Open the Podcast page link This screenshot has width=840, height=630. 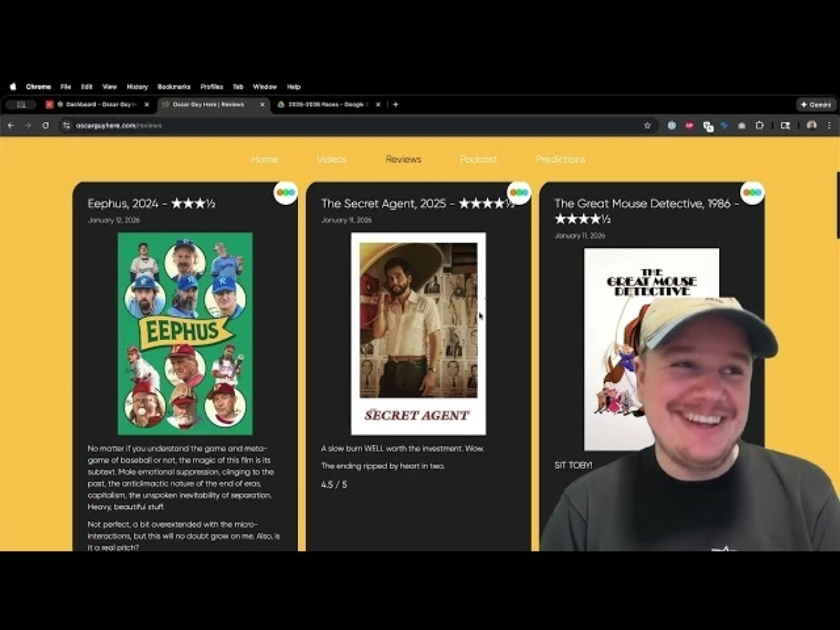click(478, 159)
